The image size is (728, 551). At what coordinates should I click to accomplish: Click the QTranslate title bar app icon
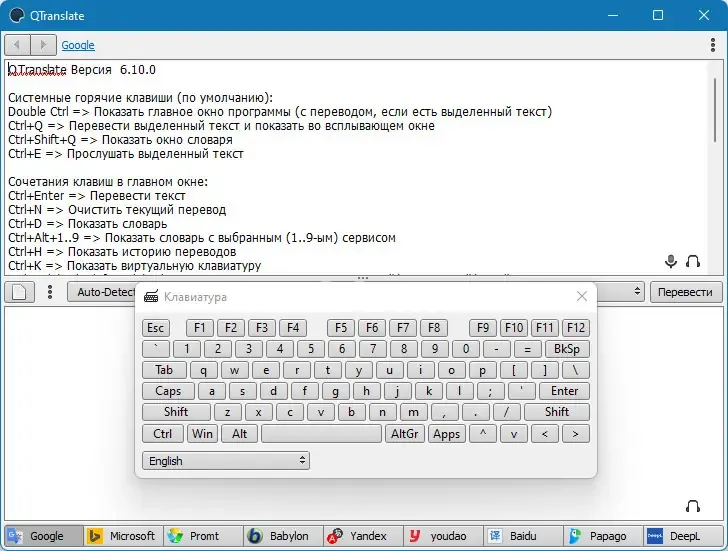click(17, 15)
